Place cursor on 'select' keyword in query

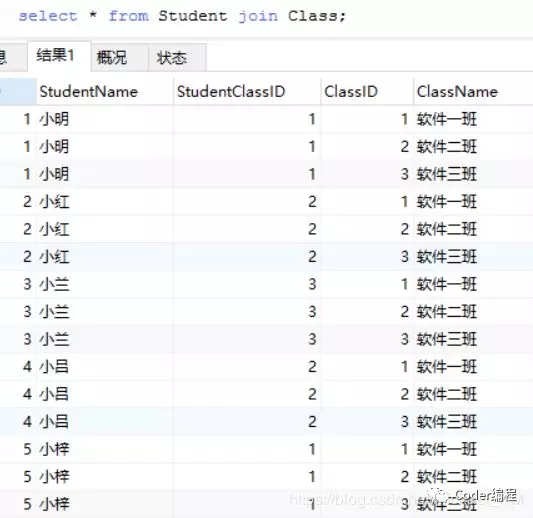[48, 16]
